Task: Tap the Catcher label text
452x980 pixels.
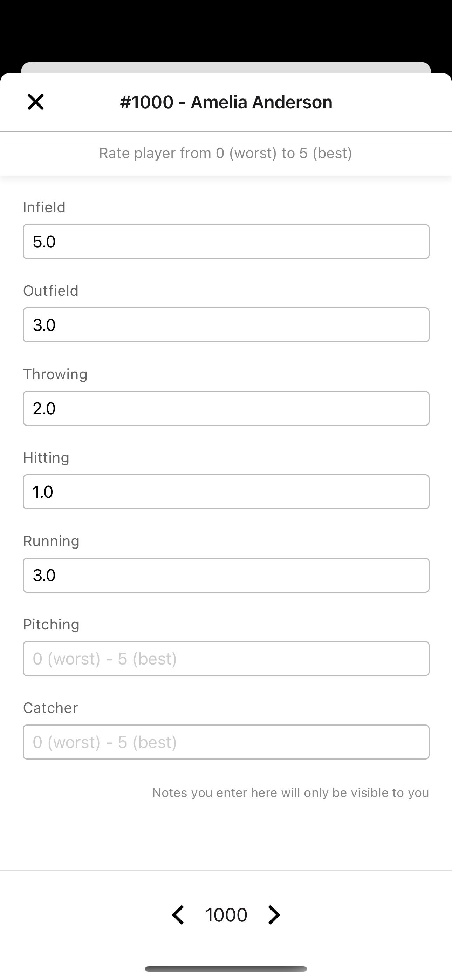Action: tap(50, 708)
